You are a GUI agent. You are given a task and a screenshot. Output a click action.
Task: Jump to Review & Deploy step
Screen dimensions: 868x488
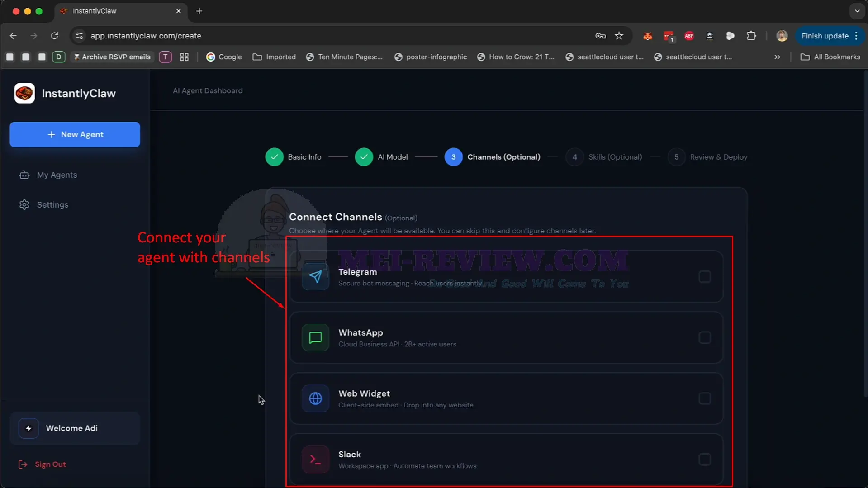707,157
